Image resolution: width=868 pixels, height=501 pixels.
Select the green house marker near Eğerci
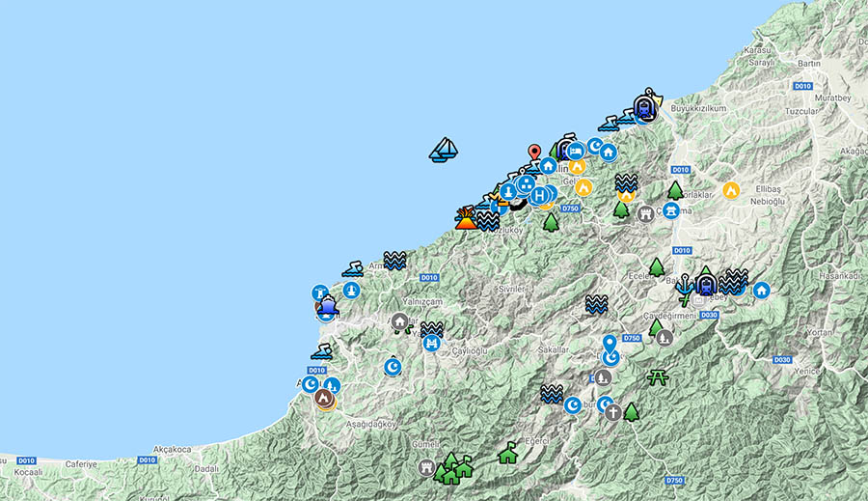(x=507, y=453)
